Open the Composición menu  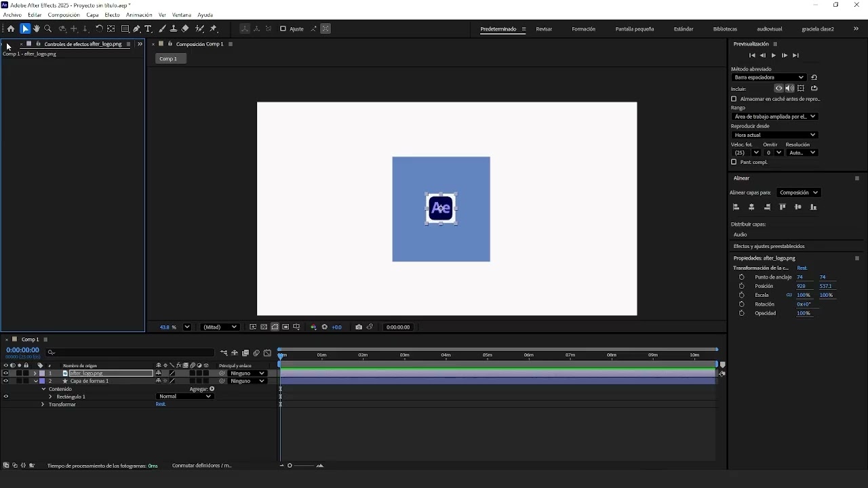click(x=64, y=15)
